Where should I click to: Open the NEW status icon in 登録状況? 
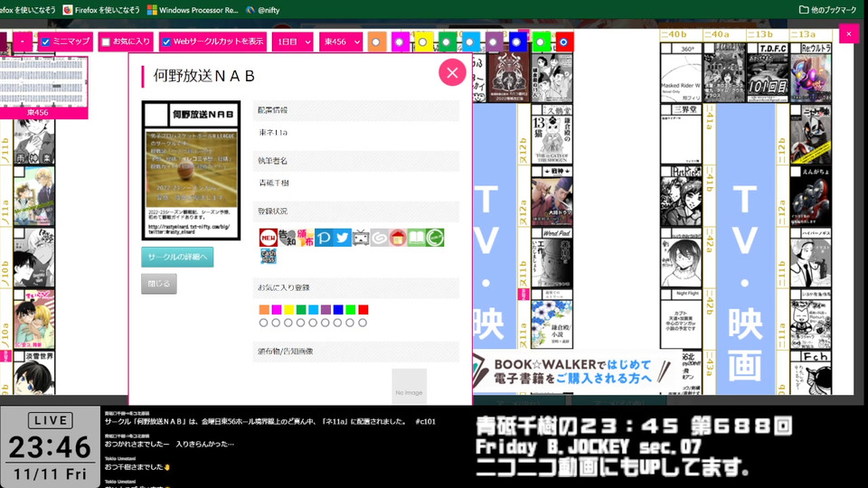(x=269, y=238)
